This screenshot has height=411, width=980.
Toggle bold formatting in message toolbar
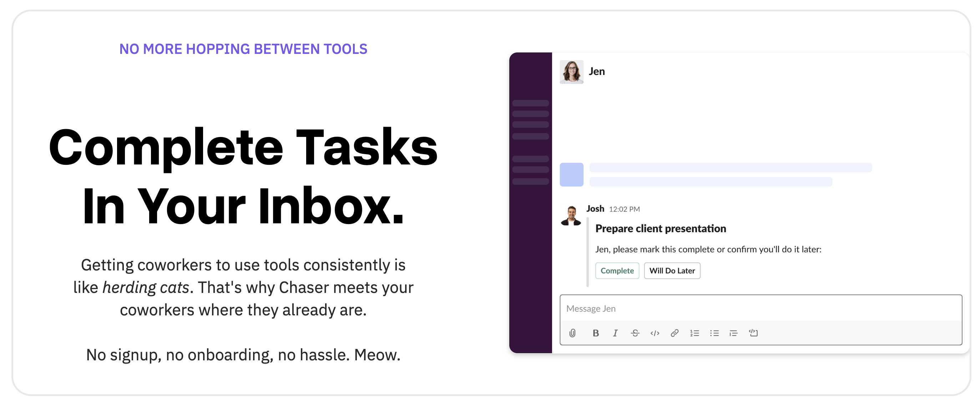tap(596, 333)
